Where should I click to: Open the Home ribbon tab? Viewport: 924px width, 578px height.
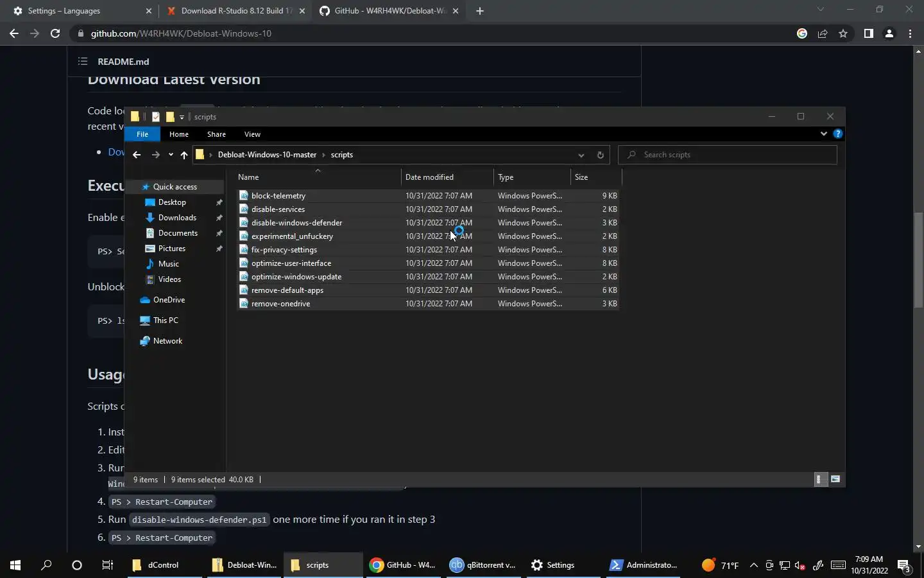pyautogui.click(x=179, y=134)
